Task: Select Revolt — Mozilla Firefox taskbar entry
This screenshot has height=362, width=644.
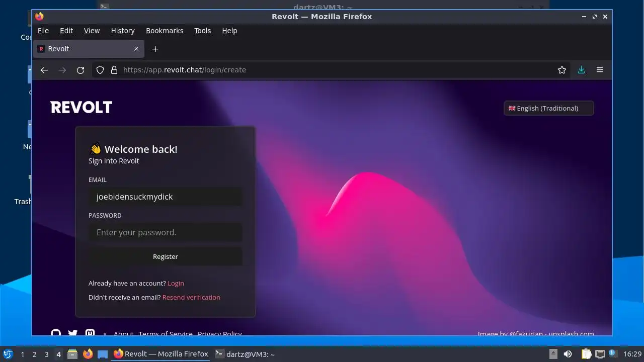Action: tap(161, 354)
